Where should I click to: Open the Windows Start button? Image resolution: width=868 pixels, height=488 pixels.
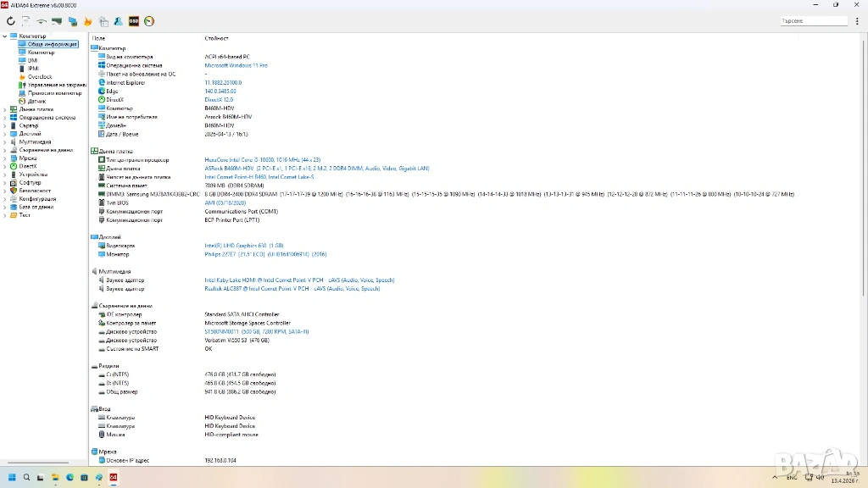[12, 477]
